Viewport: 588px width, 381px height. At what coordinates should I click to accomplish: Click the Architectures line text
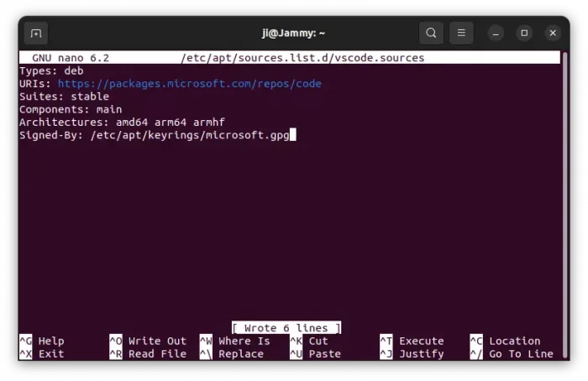pyautogui.click(x=122, y=122)
